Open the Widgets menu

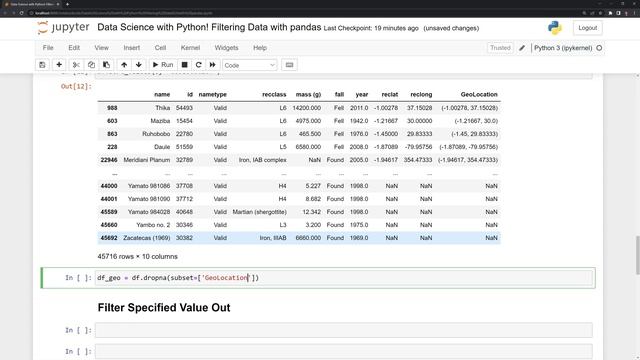point(227,48)
